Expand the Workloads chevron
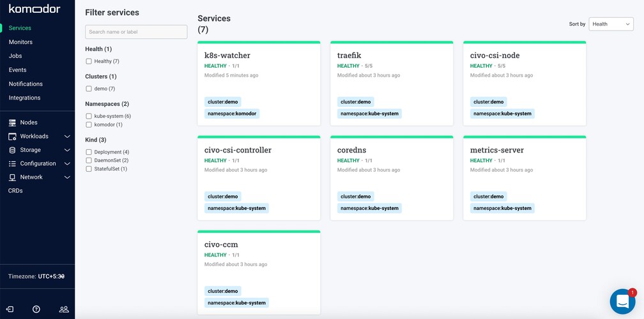Image resolution: width=644 pixels, height=319 pixels. point(67,137)
